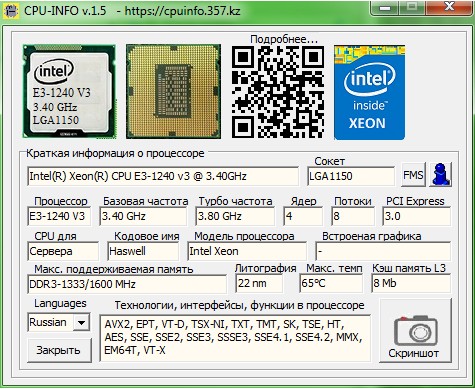Click the Ядер field showing 4
This screenshot has height=389, width=475.
pos(303,216)
